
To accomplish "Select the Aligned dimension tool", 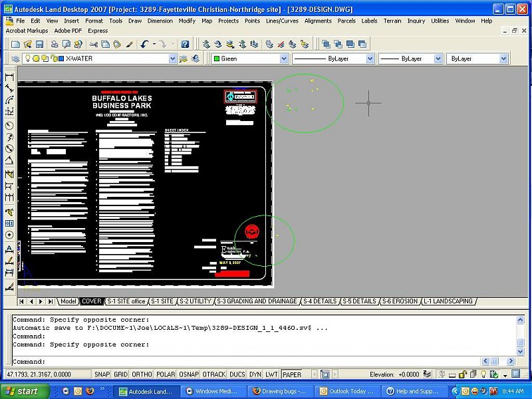I will 9,88.
